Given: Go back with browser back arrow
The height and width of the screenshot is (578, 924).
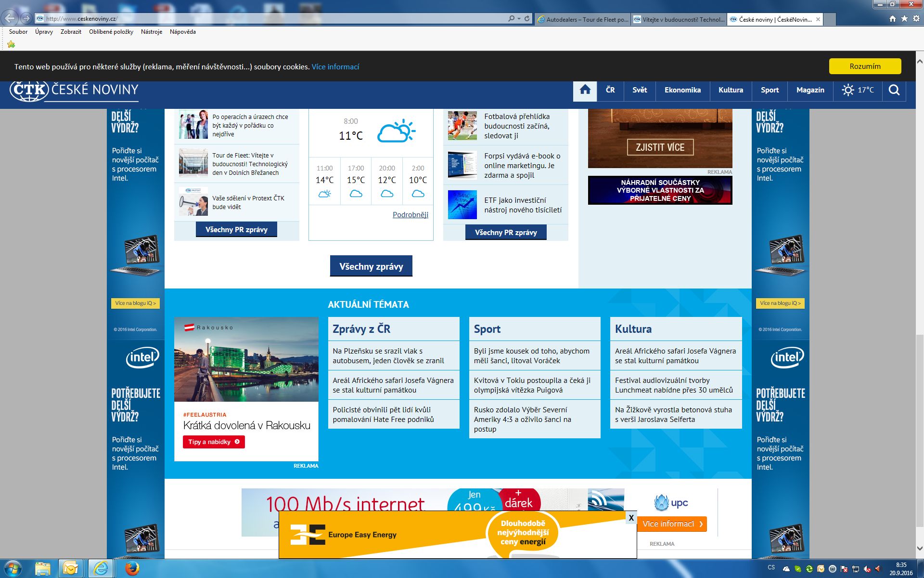Looking at the screenshot, I should pyautogui.click(x=10, y=18).
